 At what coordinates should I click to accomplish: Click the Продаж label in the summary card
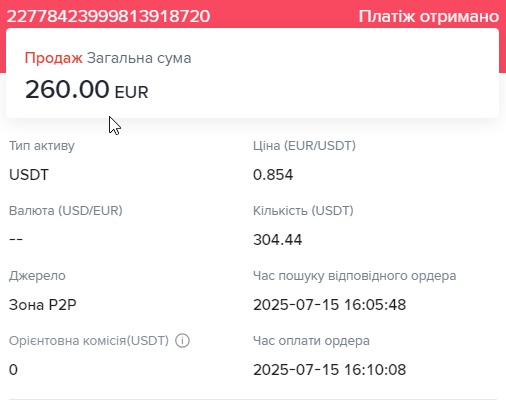[53, 58]
